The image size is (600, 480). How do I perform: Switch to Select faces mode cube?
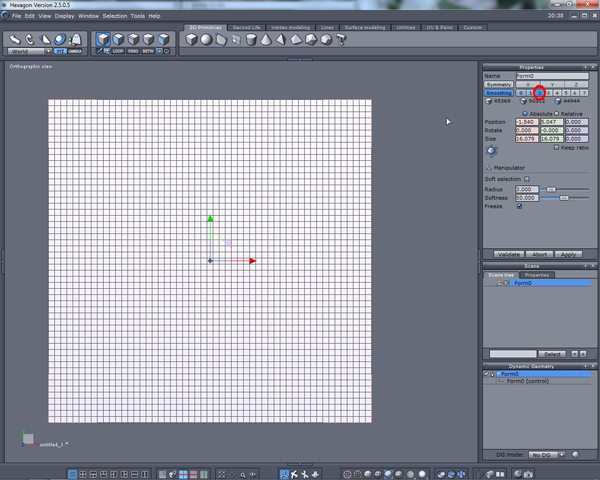pos(118,39)
